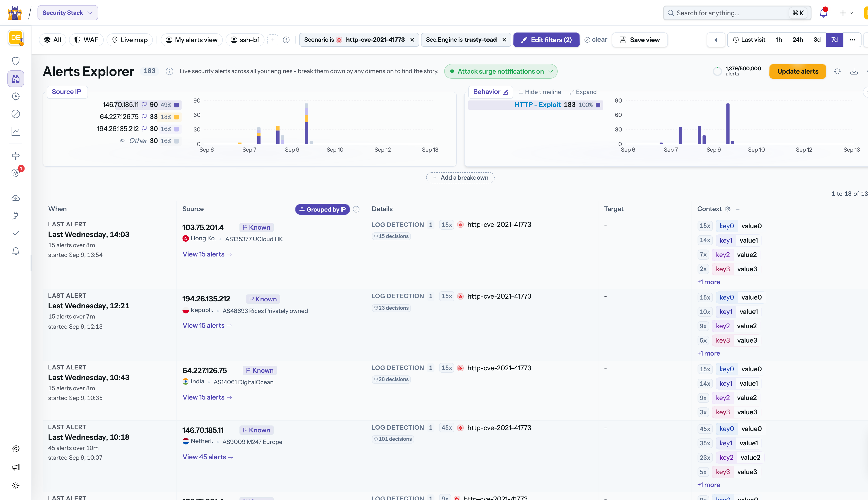This screenshot has height=500, width=868.
Task: View 45 alerts for 146.70.185.11
Action: tap(208, 457)
